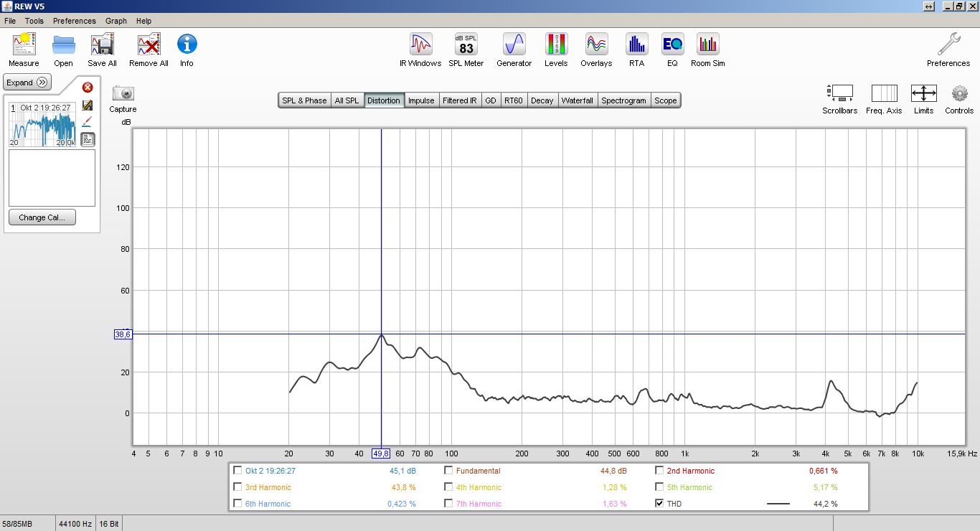Toggle graph Scrollbars icon
Viewport: 980px width, 531px height.
point(840,93)
